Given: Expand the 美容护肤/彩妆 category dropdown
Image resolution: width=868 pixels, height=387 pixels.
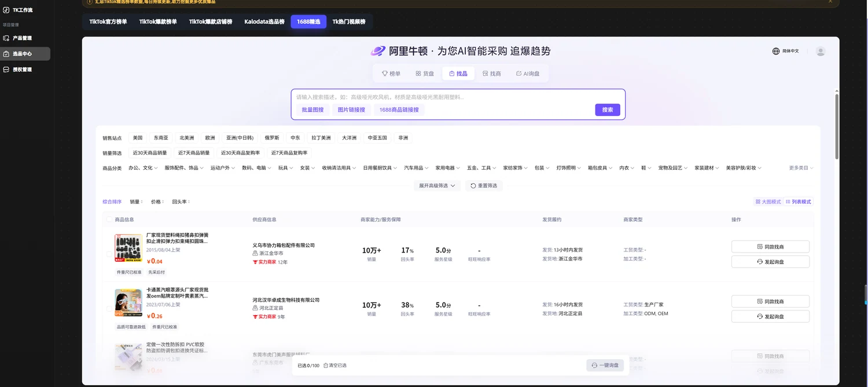Looking at the screenshot, I should (744, 168).
